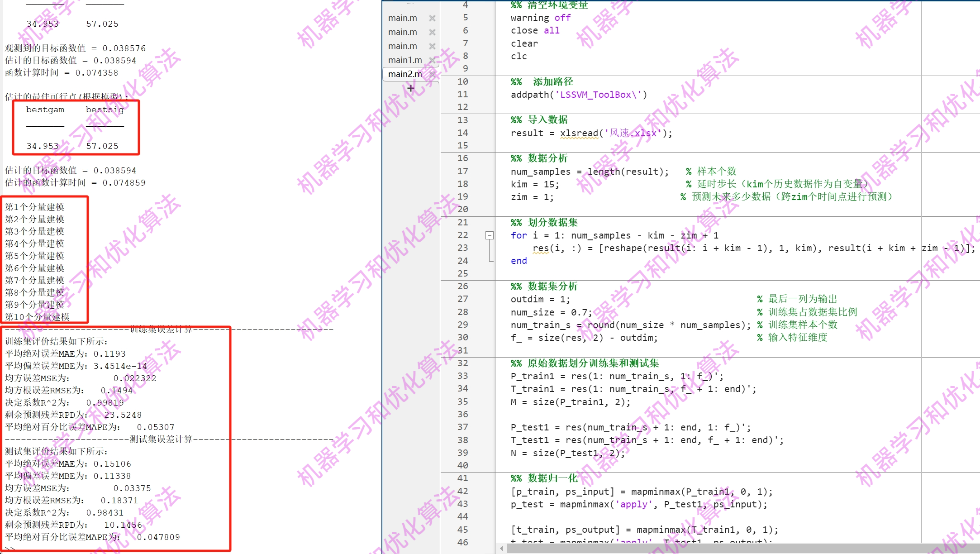Click the command window prompt >>
This screenshot has width=980, height=554.
pos(10,549)
